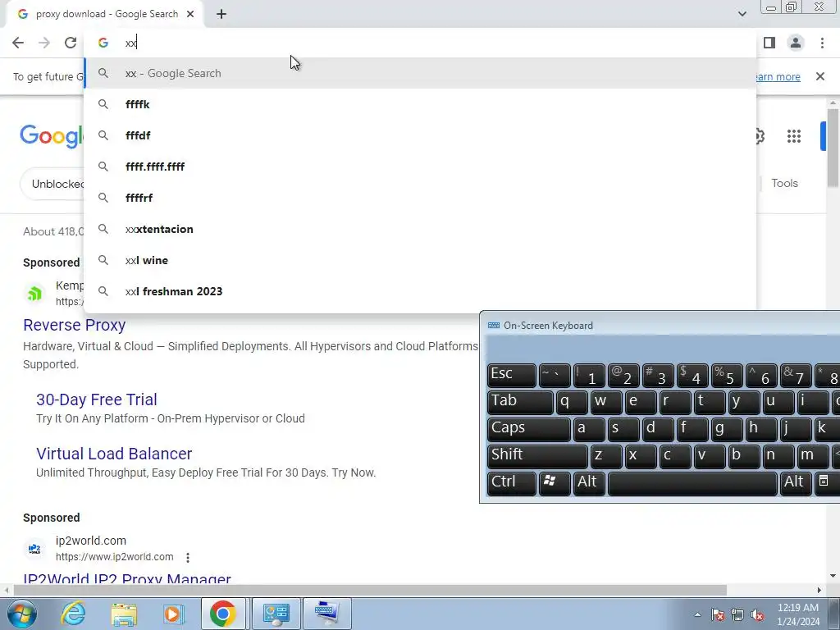Switch to Chrome in the taskbar
This screenshot has width=840, height=630.
[x=223, y=614]
